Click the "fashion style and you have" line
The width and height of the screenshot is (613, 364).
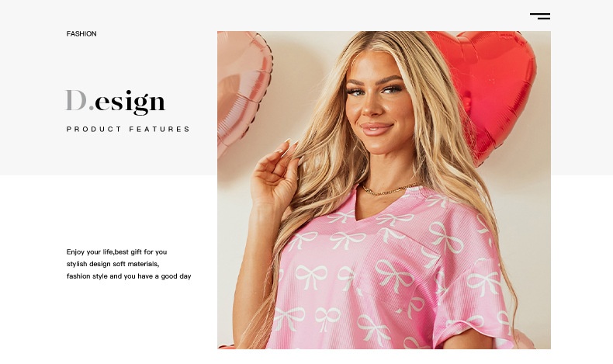129,276
